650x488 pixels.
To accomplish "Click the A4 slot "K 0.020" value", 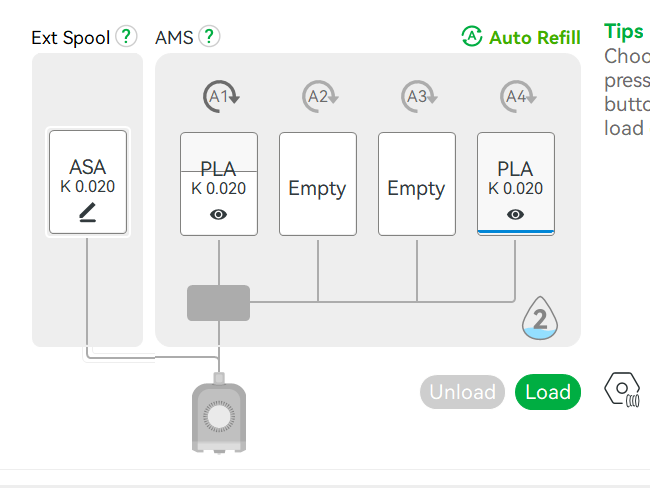I will 515,189.
